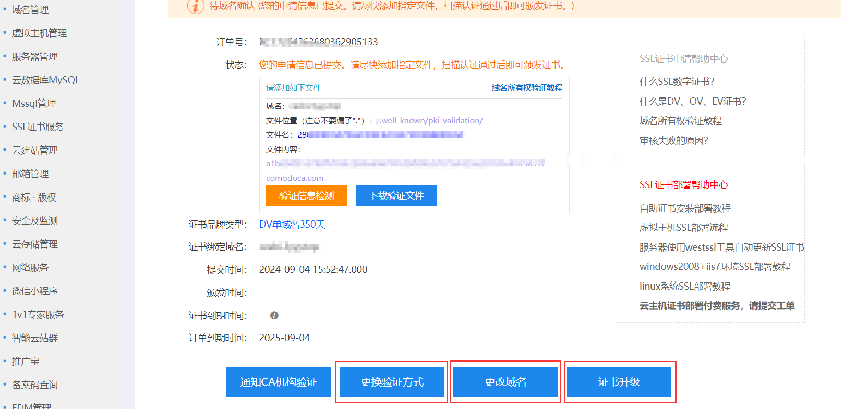This screenshot has width=868, height=409.
Task: Click the .well-known/pki-validation/ file path text
Action: pos(431,120)
